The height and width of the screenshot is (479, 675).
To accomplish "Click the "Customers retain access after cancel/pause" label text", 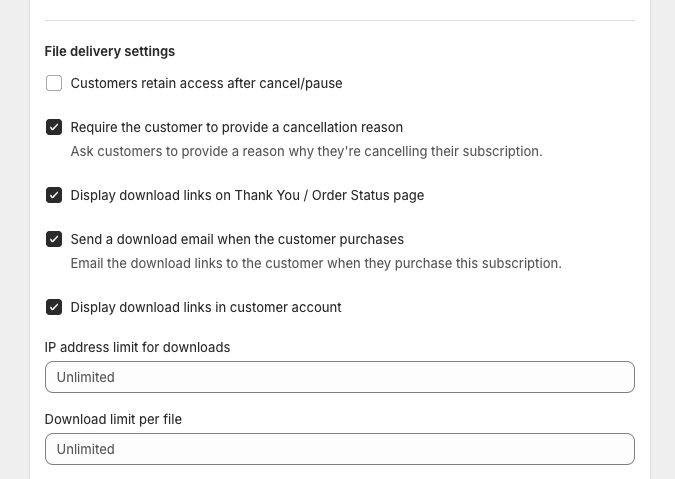I will coord(206,84).
